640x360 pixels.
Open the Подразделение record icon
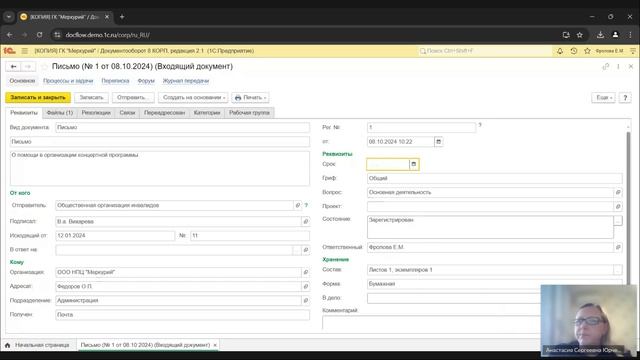point(306,300)
